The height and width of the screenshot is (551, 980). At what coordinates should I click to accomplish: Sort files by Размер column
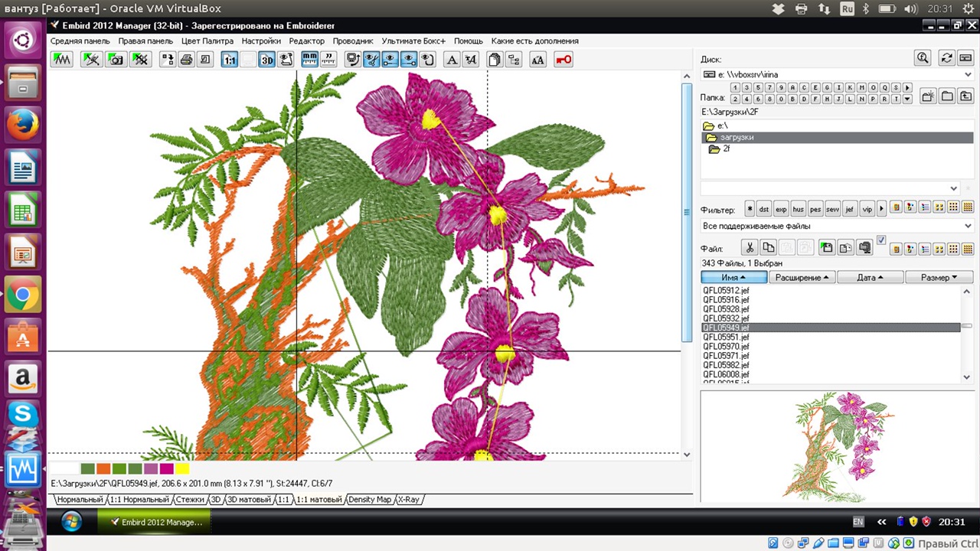(939, 278)
